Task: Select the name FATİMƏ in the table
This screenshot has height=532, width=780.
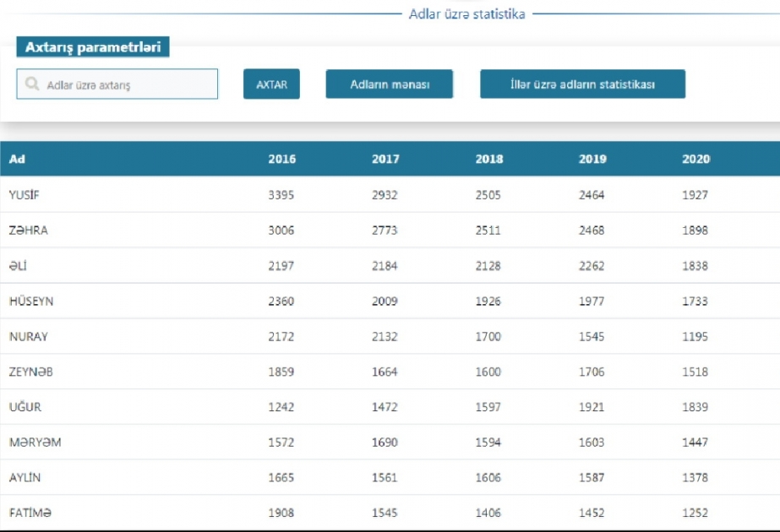Action: pyautogui.click(x=30, y=513)
